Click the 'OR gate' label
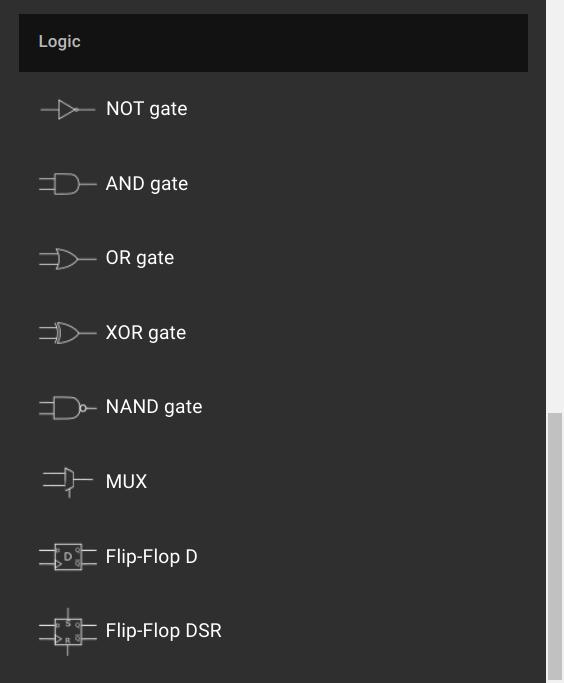 point(140,258)
